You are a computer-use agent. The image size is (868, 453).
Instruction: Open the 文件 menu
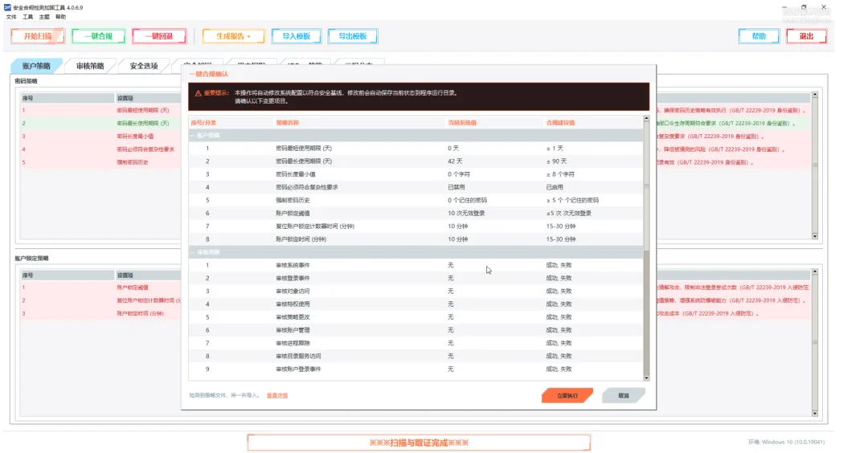pyautogui.click(x=11, y=17)
